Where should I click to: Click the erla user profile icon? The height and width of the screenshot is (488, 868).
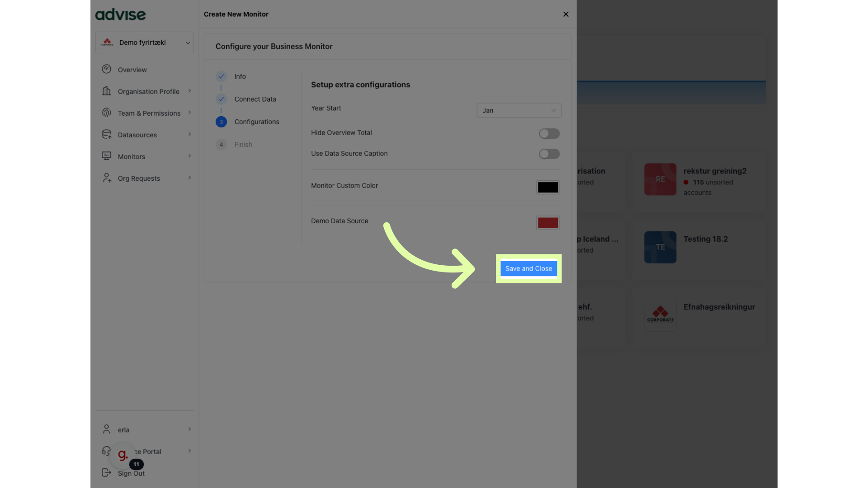tap(106, 429)
